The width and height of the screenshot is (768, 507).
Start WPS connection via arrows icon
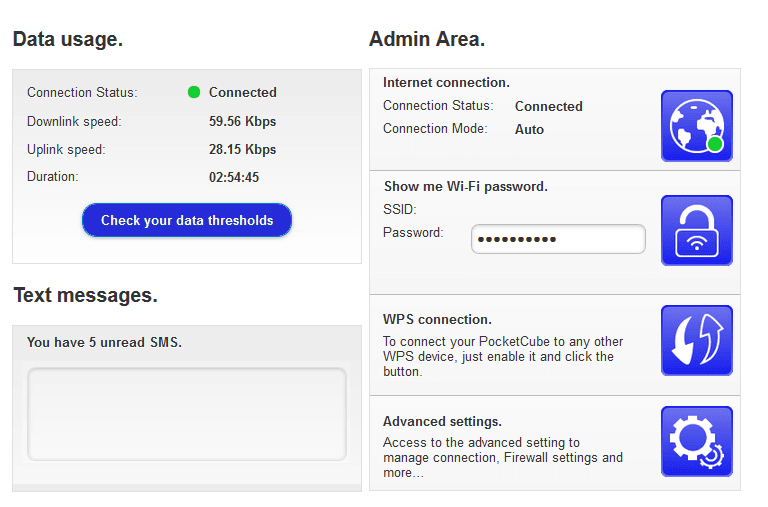pyautogui.click(x=696, y=340)
